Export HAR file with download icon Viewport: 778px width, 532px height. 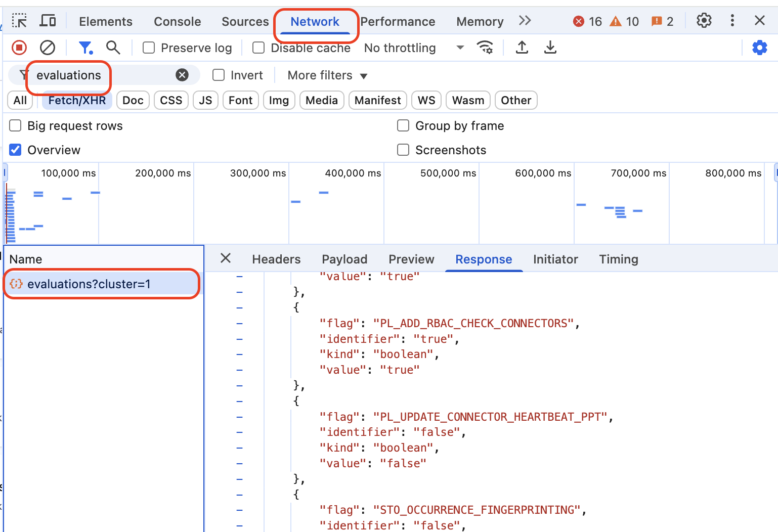550,48
